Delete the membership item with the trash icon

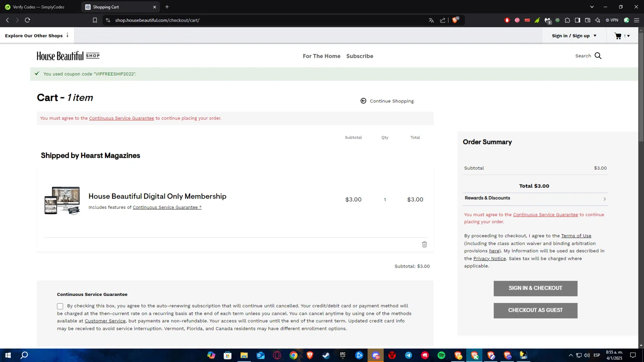(424, 244)
